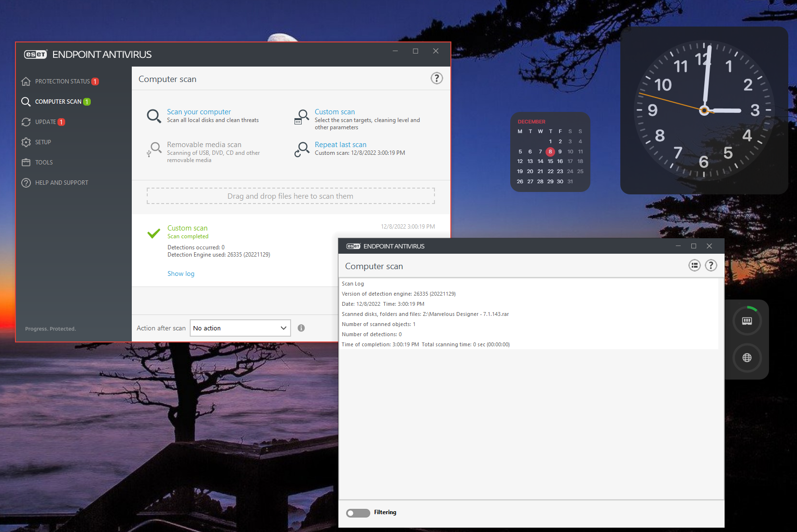Screen dimensions: 797x532
Task: Open Setup from the sidebar
Action: [x=43, y=142]
